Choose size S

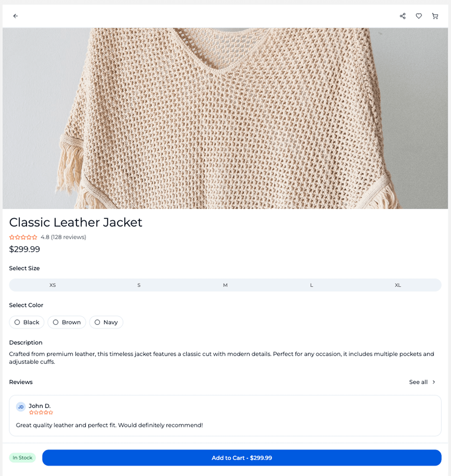[139, 285]
